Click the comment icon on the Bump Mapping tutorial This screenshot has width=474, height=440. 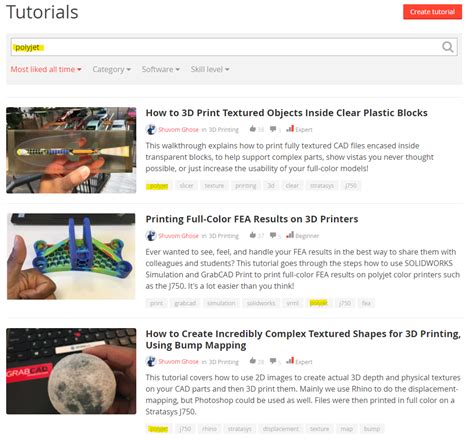[273, 361]
